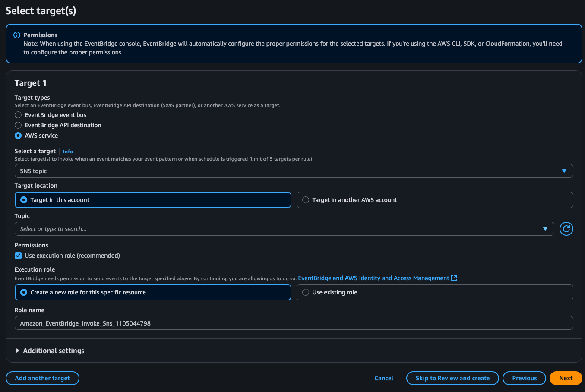The height and width of the screenshot is (392, 585).
Task: Open the SNS topic target dropdown
Action: pyautogui.click(x=294, y=171)
